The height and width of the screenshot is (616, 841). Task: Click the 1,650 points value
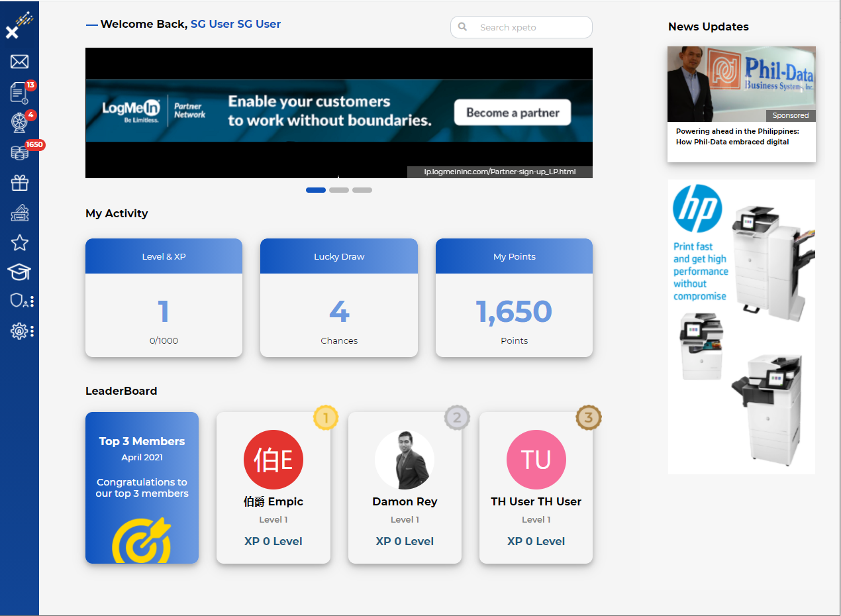pos(514,311)
